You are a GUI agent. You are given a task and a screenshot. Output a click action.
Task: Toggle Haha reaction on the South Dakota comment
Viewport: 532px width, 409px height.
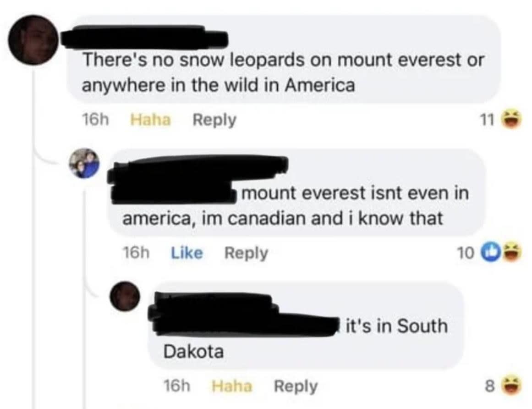click(232, 386)
